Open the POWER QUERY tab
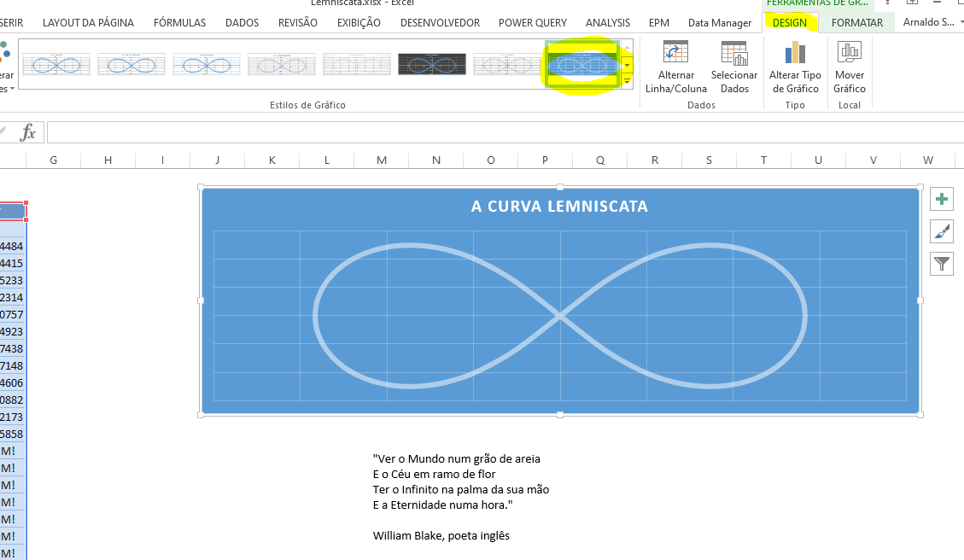 tap(533, 23)
